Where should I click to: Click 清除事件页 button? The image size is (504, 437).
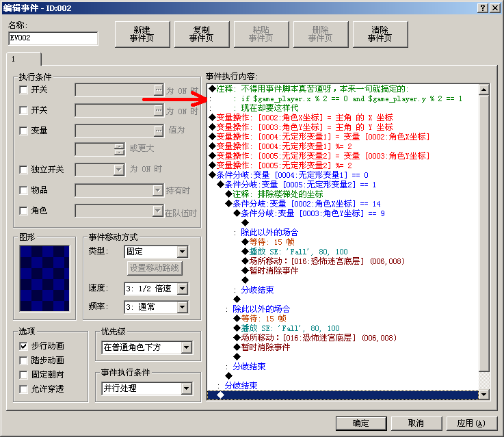pos(380,34)
